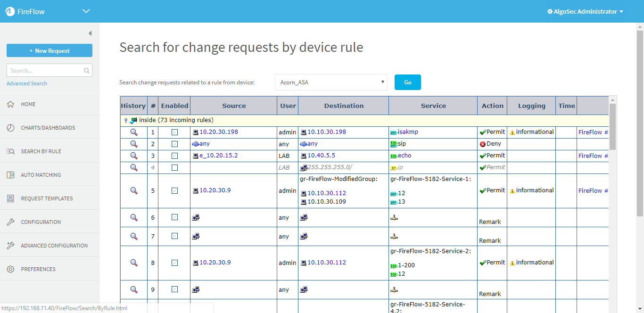Open AlgoSec Administrator user menu arrow

pos(621,12)
